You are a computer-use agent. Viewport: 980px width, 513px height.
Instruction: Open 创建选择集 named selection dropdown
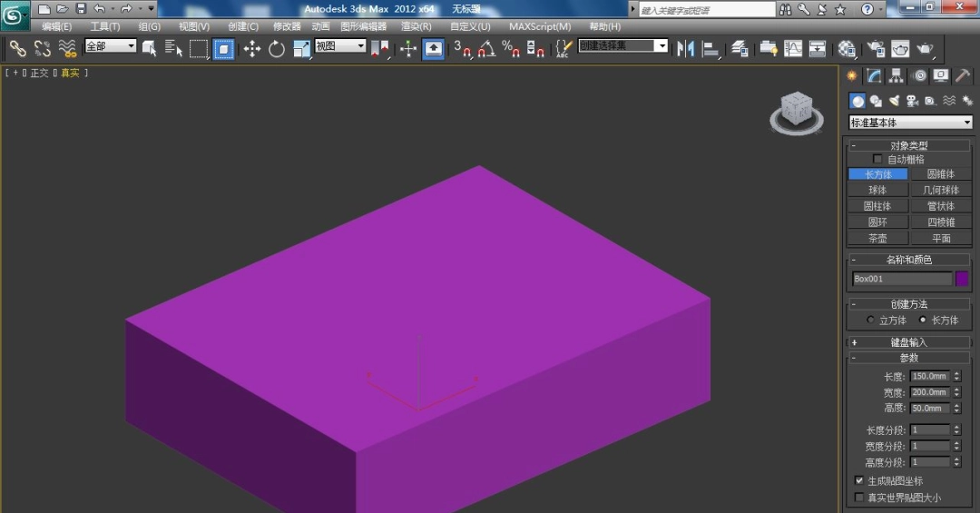pos(623,45)
